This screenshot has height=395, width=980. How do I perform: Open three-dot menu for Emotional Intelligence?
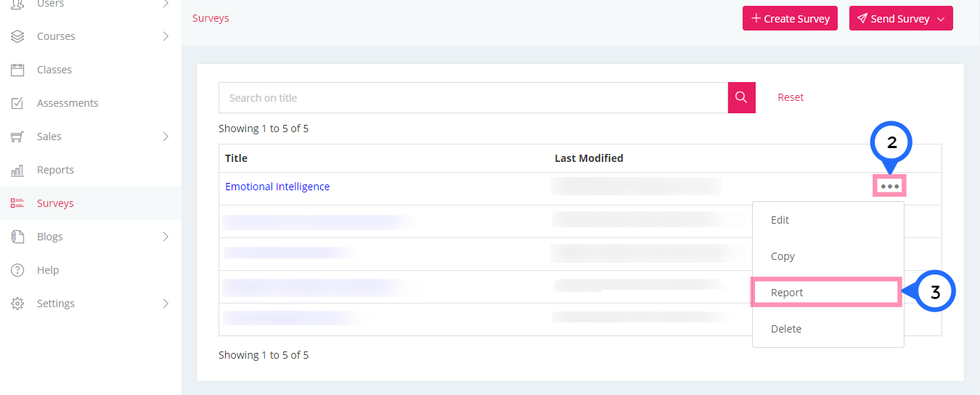click(889, 187)
